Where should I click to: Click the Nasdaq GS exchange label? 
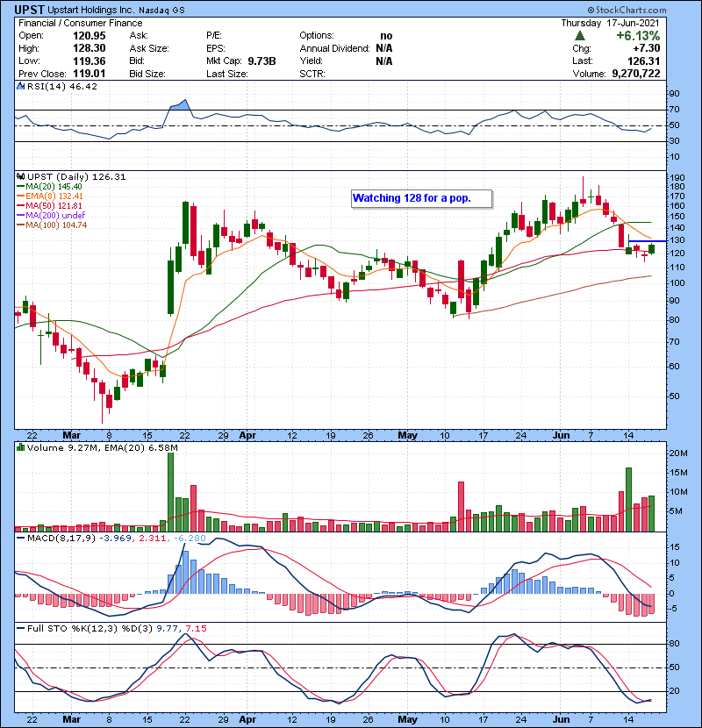click(x=161, y=11)
